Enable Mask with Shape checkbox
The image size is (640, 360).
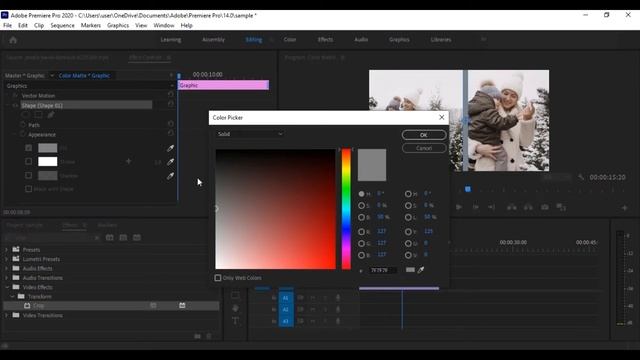pos(29,189)
